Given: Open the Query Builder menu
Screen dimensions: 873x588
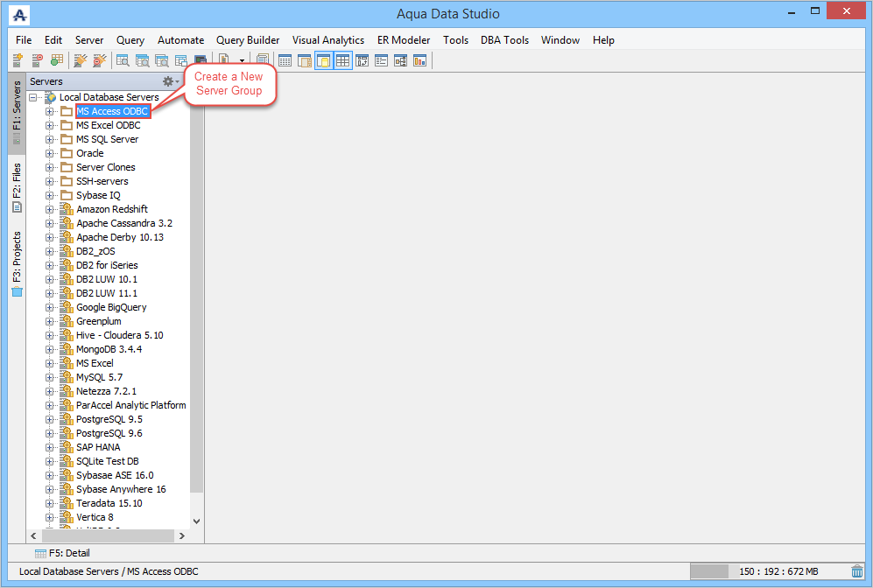Looking at the screenshot, I should click(x=248, y=40).
